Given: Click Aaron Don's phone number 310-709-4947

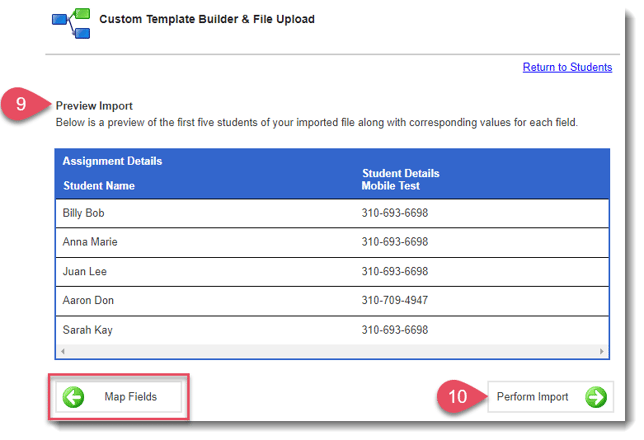Looking at the screenshot, I should [x=394, y=300].
